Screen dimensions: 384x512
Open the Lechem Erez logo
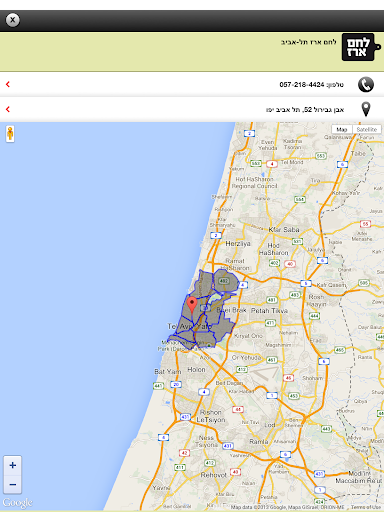pos(361,47)
